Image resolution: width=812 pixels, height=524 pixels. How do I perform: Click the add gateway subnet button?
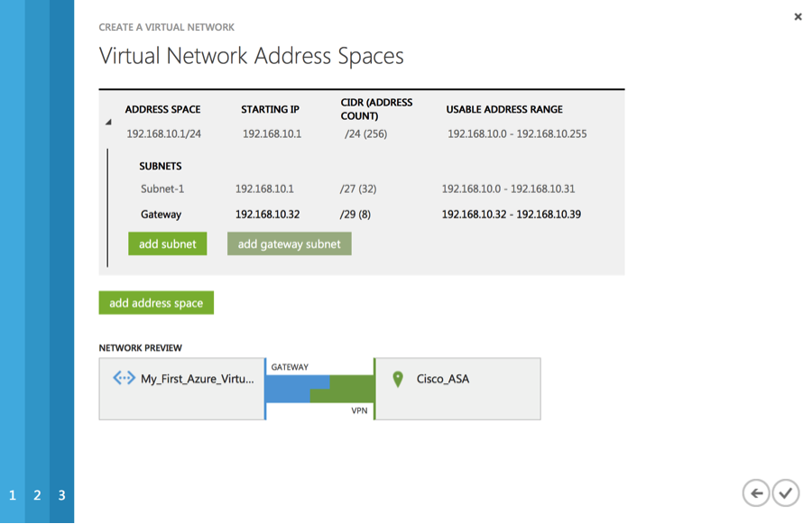tap(289, 244)
